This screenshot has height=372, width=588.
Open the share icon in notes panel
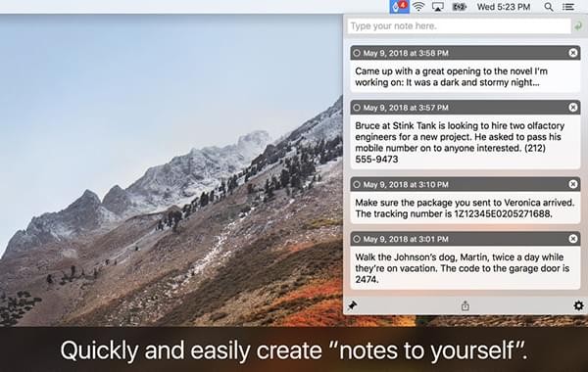(465, 305)
